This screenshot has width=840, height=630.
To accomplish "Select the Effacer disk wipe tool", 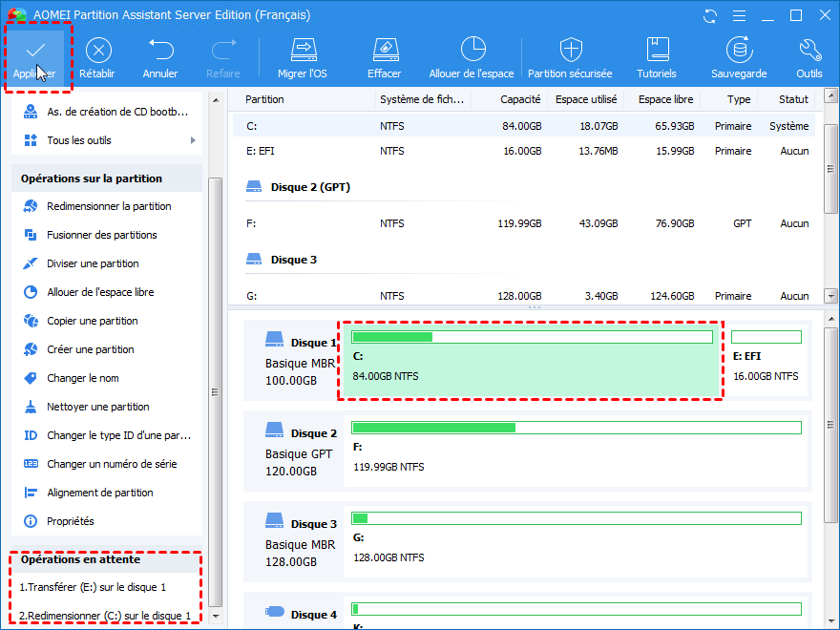I will pyautogui.click(x=384, y=51).
